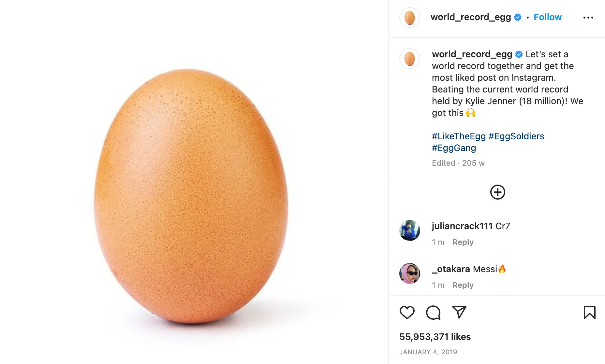Screen dimensions: 605x364
Task: Click the verified badge in the header
Action: point(518,17)
